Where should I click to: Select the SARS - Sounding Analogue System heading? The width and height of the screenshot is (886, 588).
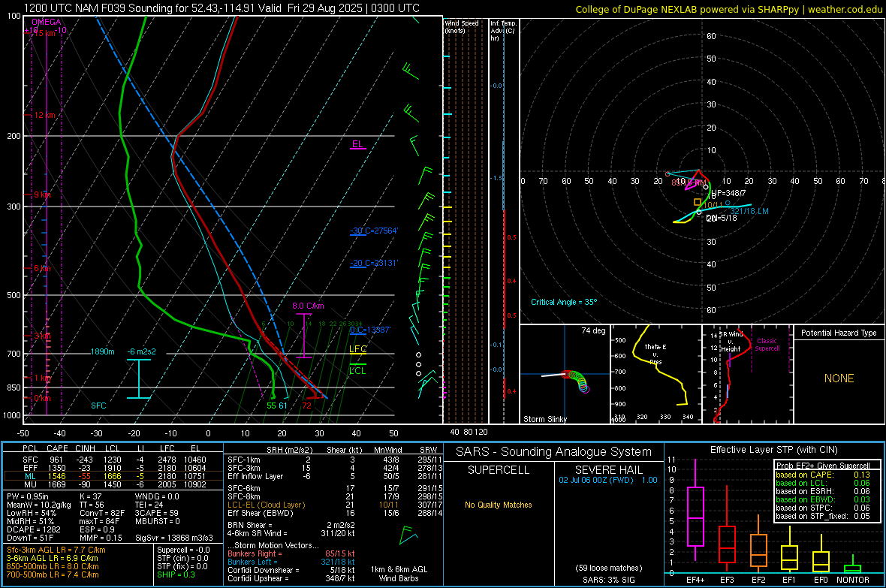554,452
